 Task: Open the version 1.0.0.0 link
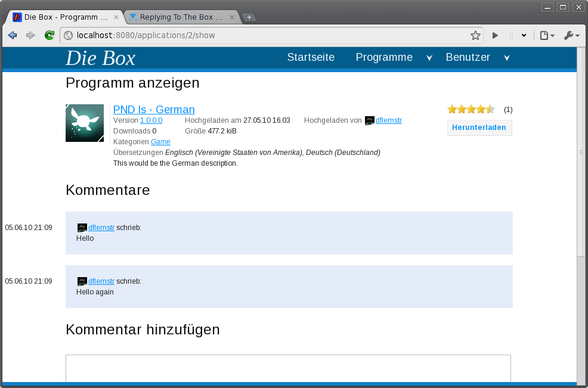151,120
